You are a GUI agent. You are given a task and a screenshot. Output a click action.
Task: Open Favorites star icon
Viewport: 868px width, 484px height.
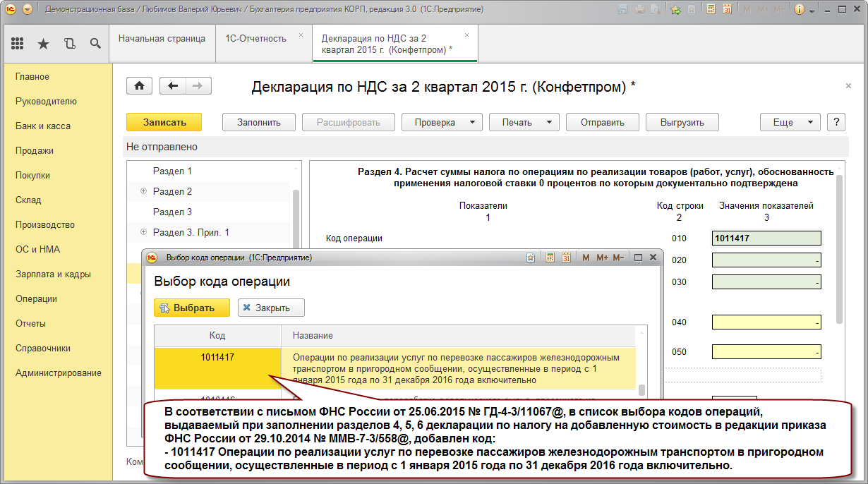[x=43, y=44]
